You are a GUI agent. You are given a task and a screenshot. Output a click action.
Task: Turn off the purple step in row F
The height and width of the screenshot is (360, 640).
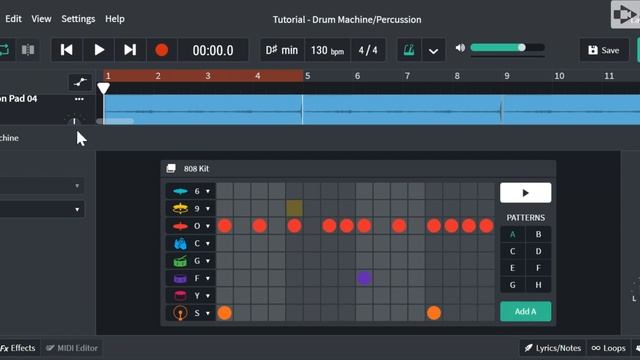click(x=364, y=278)
